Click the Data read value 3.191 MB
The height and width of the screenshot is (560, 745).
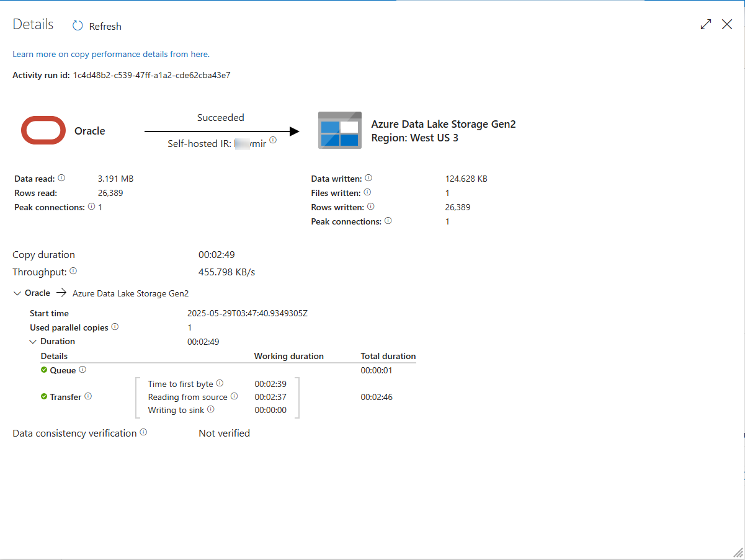115,179
